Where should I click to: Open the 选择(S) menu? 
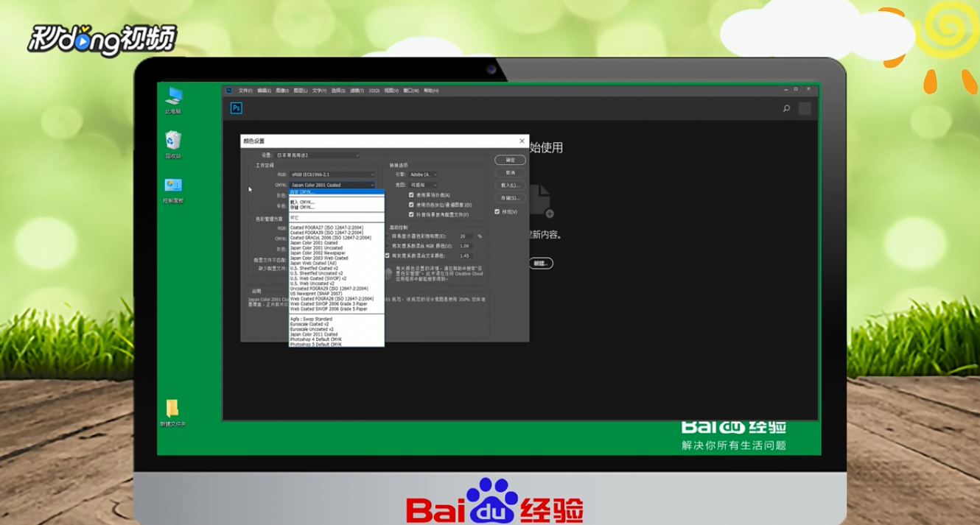(x=337, y=91)
